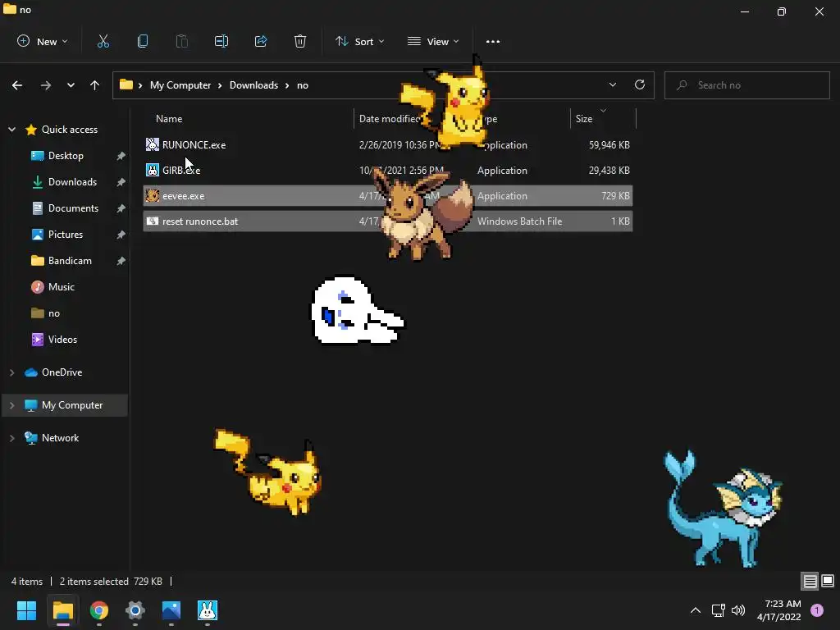The image size is (840, 630).
Task: Click the Windows Batch File type cell
Action: pos(519,221)
